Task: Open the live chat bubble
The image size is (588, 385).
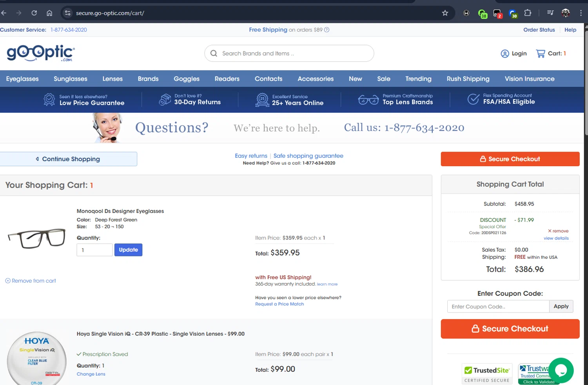Action: tap(561, 370)
